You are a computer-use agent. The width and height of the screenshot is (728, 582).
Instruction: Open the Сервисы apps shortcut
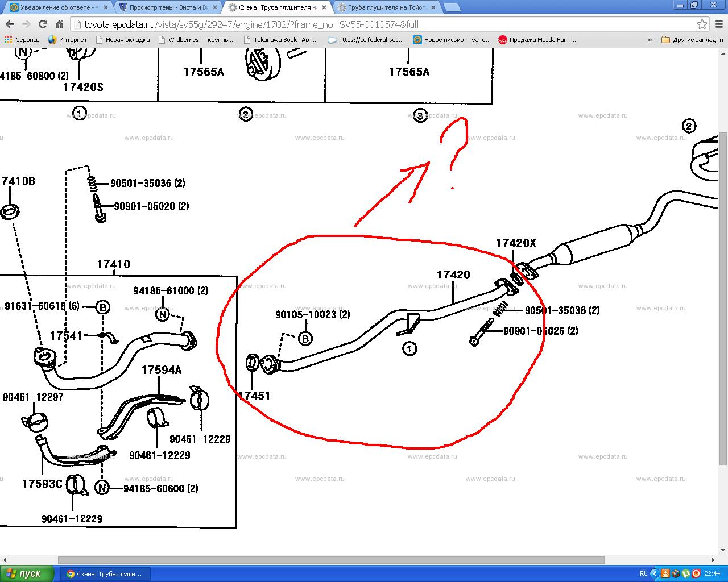(22, 40)
